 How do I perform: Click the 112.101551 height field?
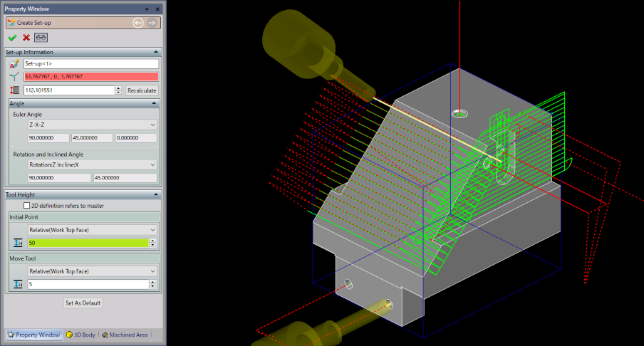(69, 90)
